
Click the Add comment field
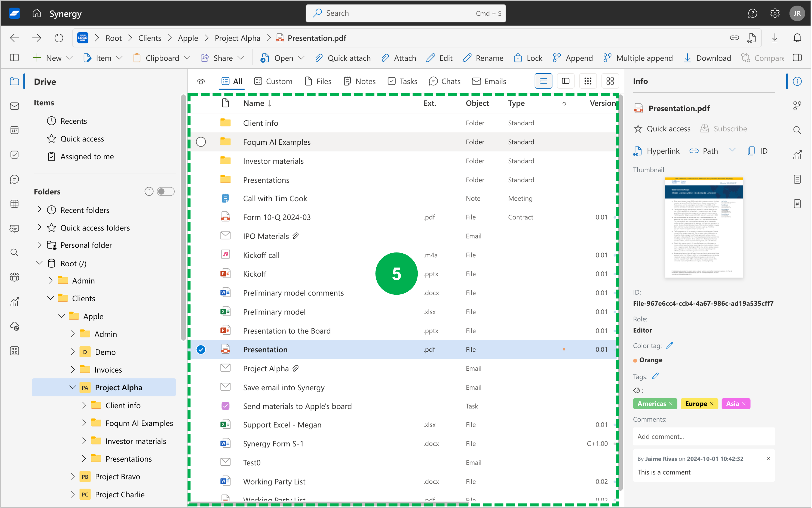click(704, 436)
